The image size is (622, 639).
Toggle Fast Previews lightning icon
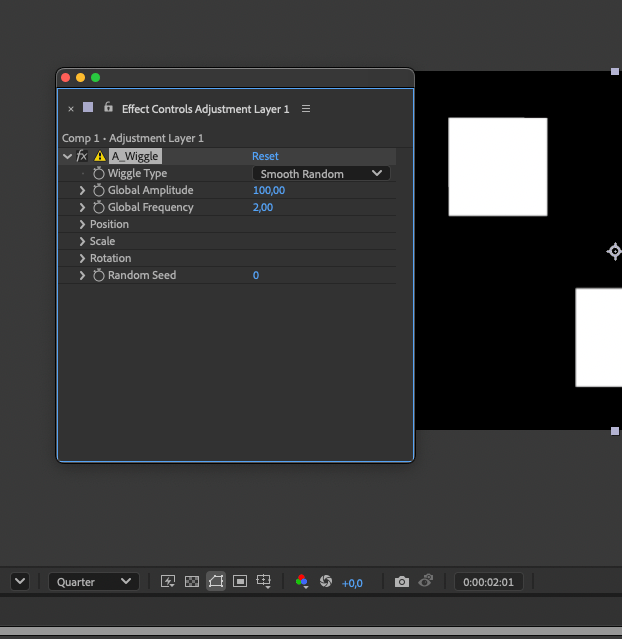(x=168, y=581)
